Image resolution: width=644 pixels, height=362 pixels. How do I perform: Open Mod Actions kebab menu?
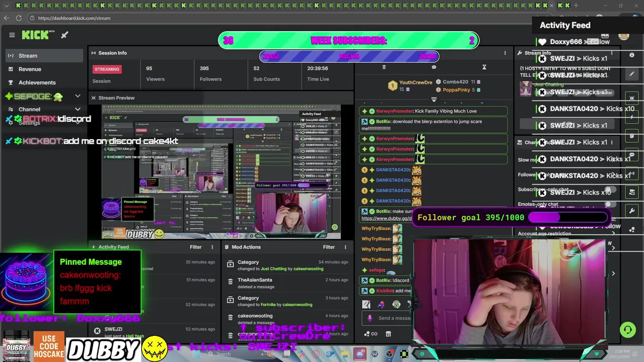[x=345, y=247]
